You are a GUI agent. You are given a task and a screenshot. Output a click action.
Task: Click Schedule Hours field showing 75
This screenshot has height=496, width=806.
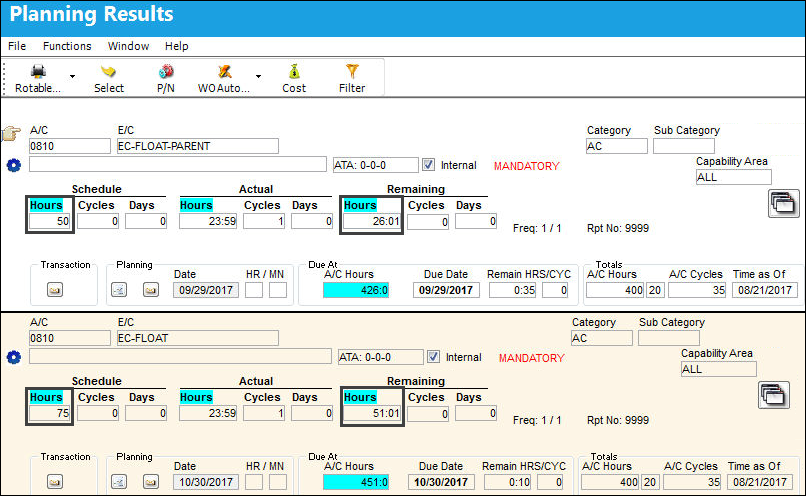(49, 413)
